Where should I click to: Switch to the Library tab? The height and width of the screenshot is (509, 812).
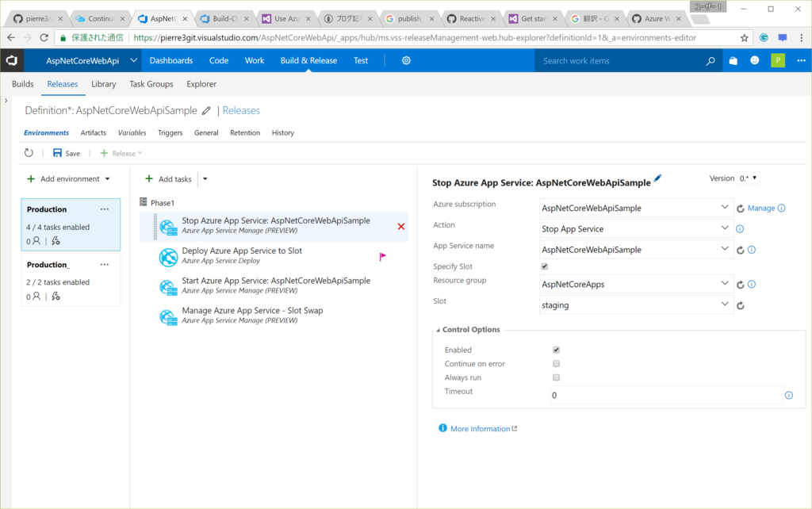[x=104, y=84]
